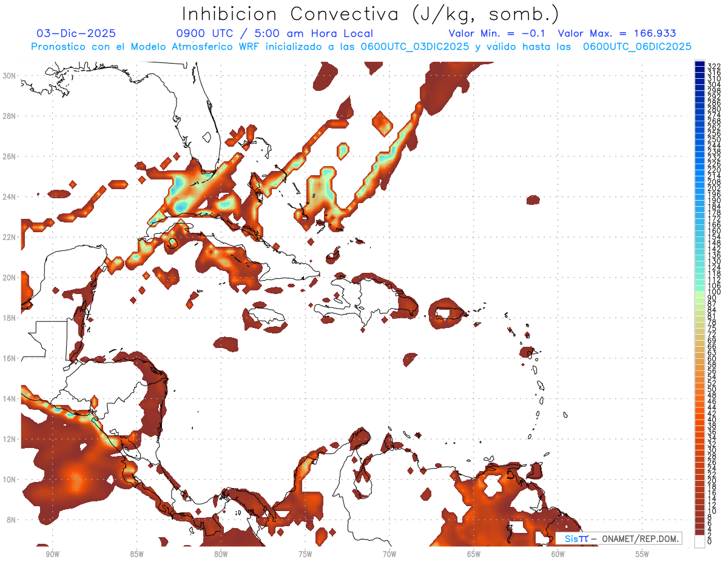Click the '75W' longitude label

305,554
